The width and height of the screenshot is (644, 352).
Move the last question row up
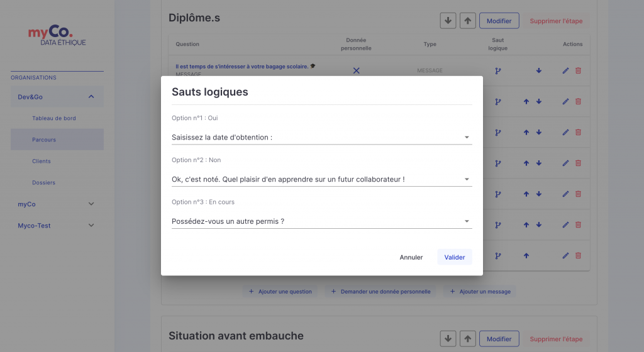click(x=526, y=256)
